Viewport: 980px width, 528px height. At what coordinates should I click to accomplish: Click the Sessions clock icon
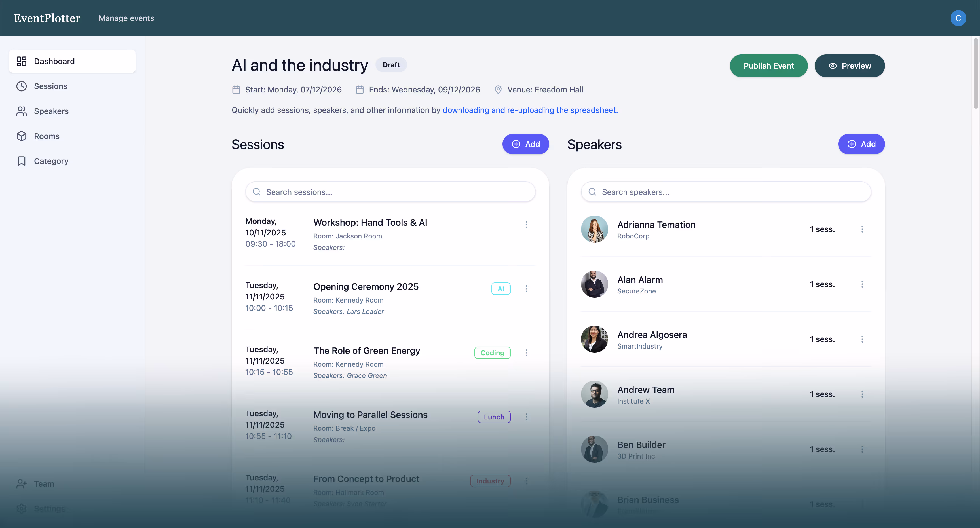tap(21, 86)
